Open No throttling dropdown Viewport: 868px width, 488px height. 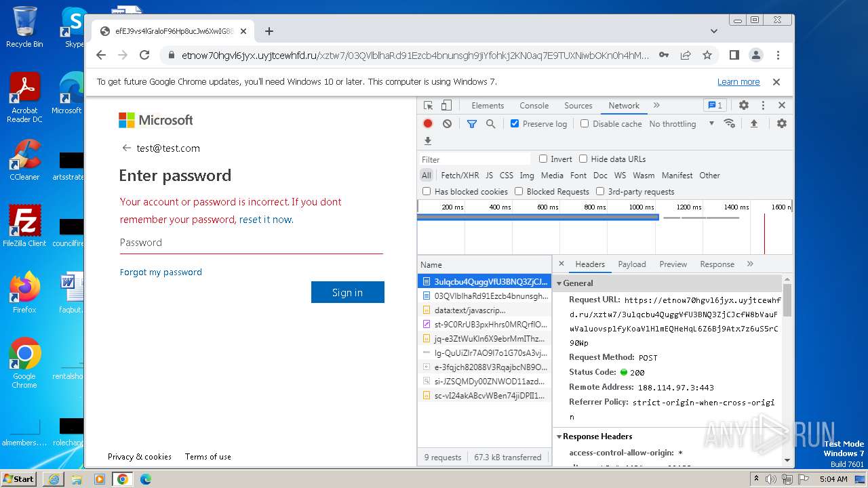[682, 124]
